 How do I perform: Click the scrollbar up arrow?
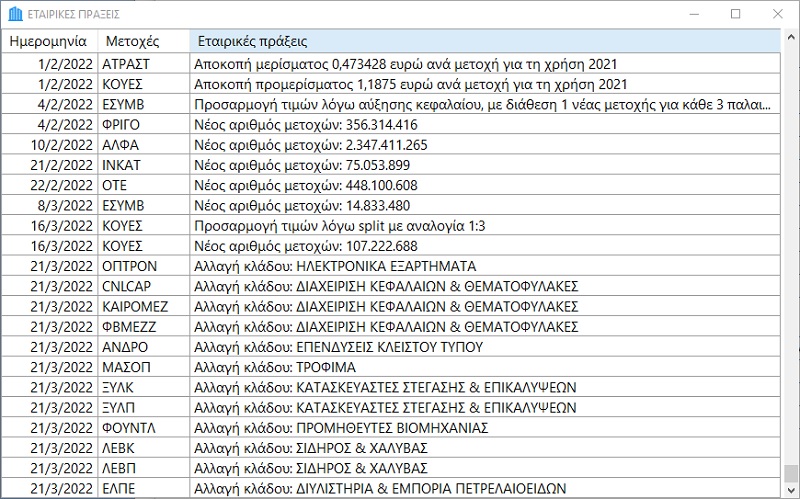(790, 37)
